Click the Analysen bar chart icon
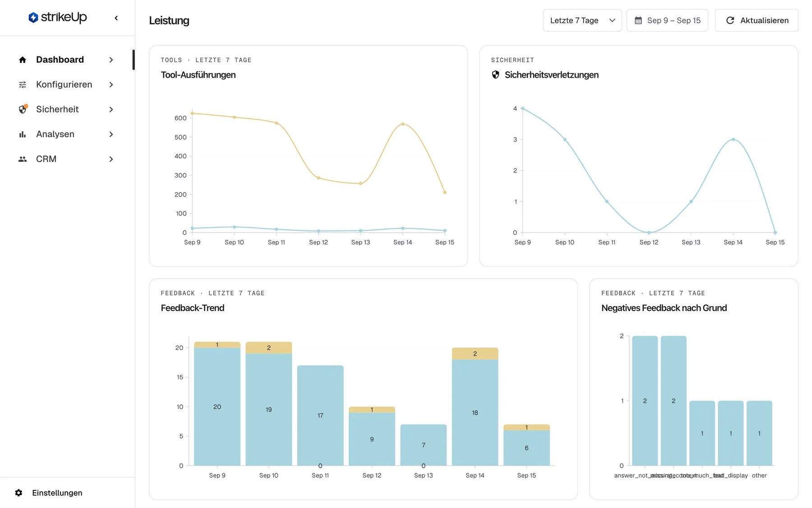 pos(23,134)
